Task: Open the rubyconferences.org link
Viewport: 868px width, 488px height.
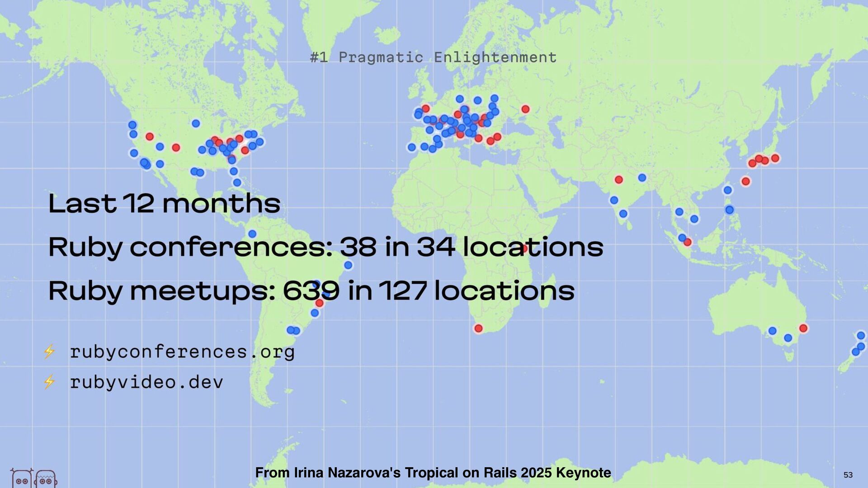Action: point(182,352)
